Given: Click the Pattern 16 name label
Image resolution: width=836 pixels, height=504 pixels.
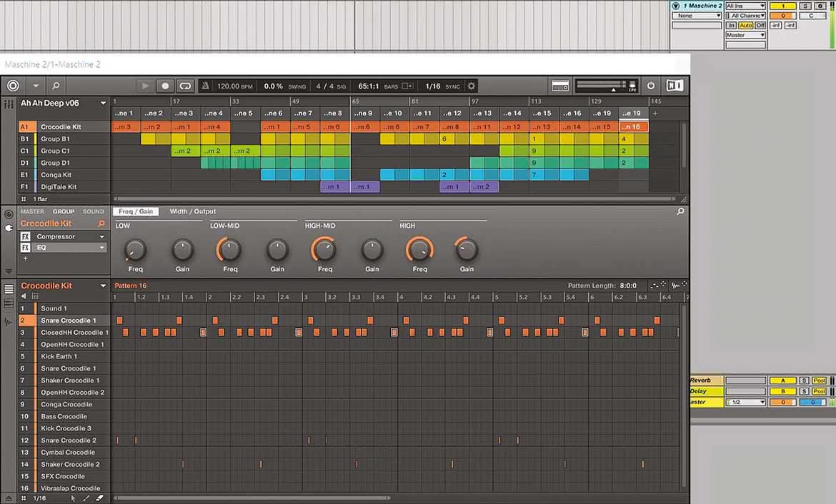Looking at the screenshot, I should click(131, 286).
